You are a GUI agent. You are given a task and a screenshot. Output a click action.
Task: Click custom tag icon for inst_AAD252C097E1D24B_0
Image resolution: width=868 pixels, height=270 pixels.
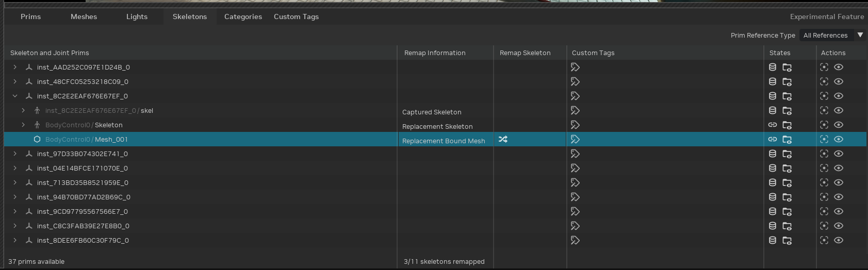click(x=575, y=67)
